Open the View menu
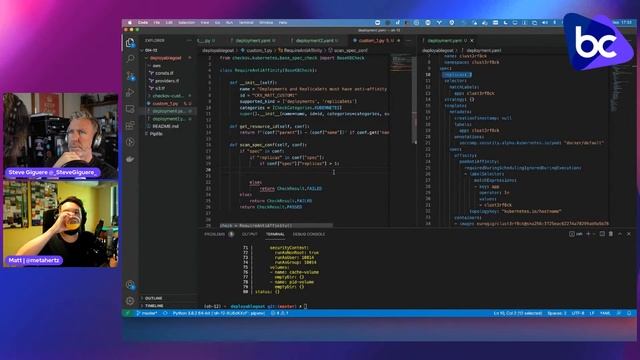 [205, 23]
